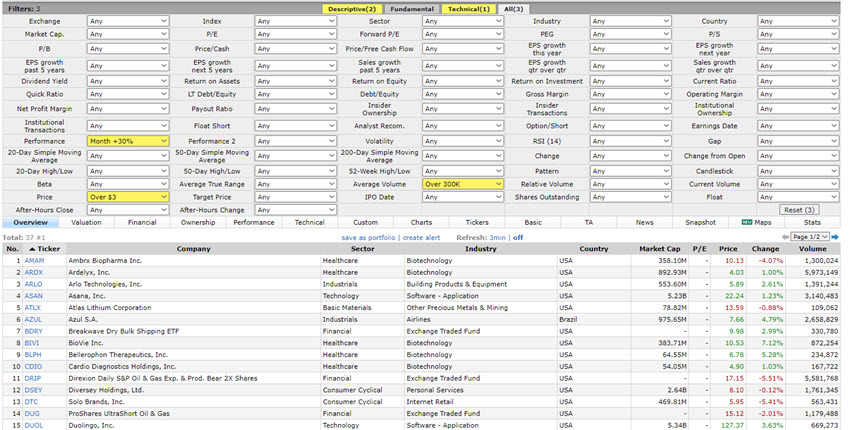Open the Analyst Recom. dropdown
This screenshot has height=430, width=850.
(x=463, y=126)
